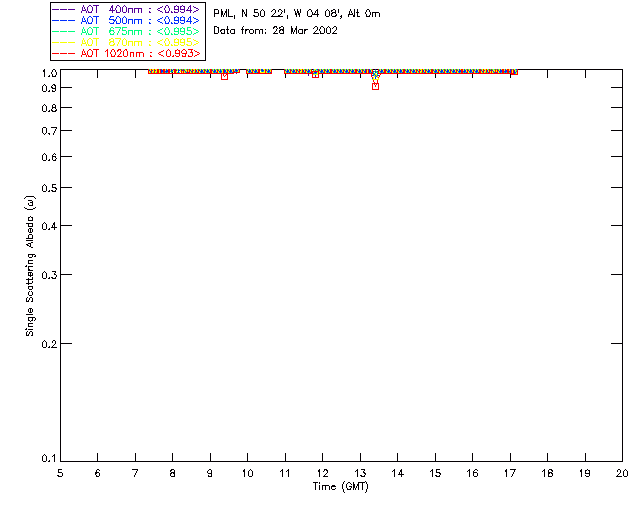Click the green line swatch for 675nm

pyautogui.click(x=64, y=31)
